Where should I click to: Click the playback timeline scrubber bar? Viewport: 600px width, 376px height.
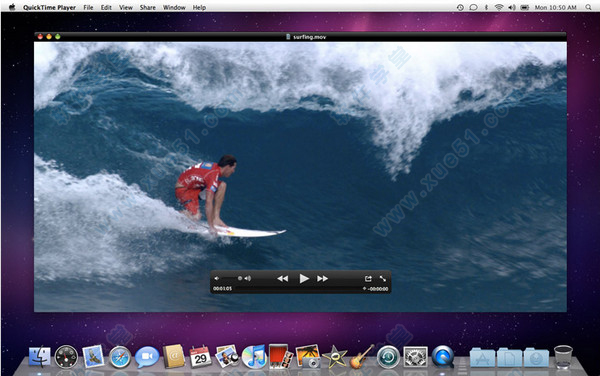(x=297, y=289)
